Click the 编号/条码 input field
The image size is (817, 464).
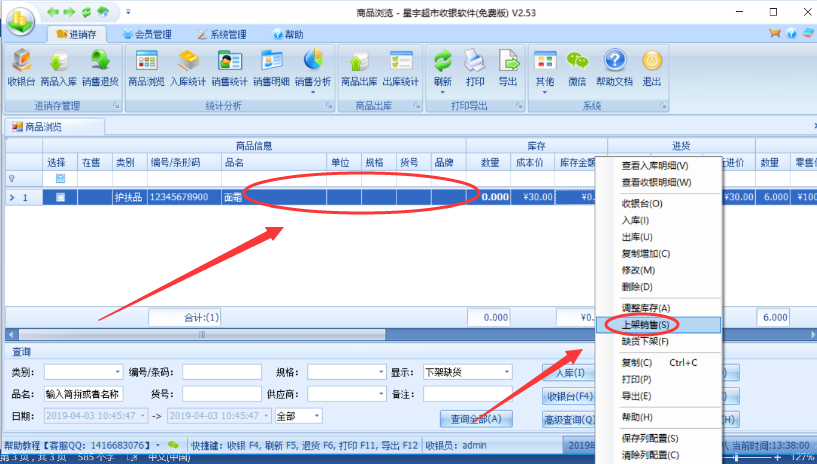(x=221, y=372)
